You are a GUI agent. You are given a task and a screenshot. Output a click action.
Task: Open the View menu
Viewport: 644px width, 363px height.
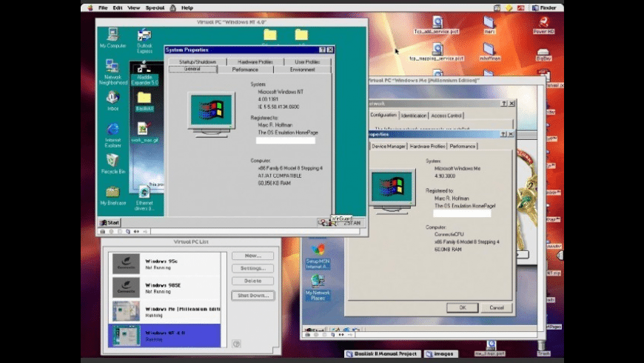(x=133, y=8)
